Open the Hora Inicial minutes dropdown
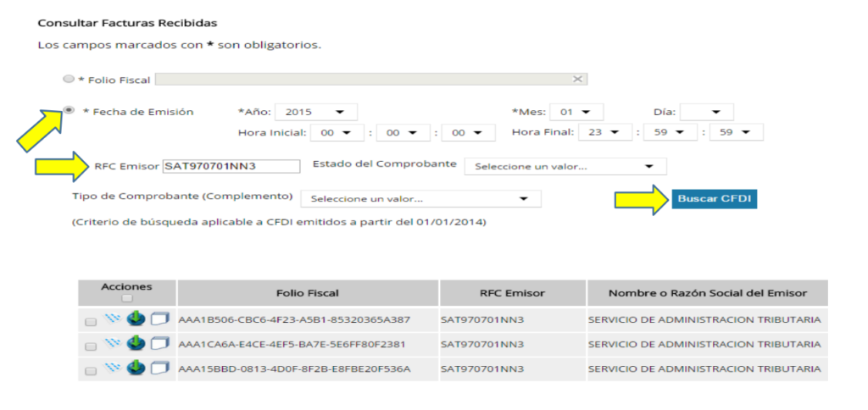The width and height of the screenshot is (868, 410). pyautogui.click(x=403, y=132)
